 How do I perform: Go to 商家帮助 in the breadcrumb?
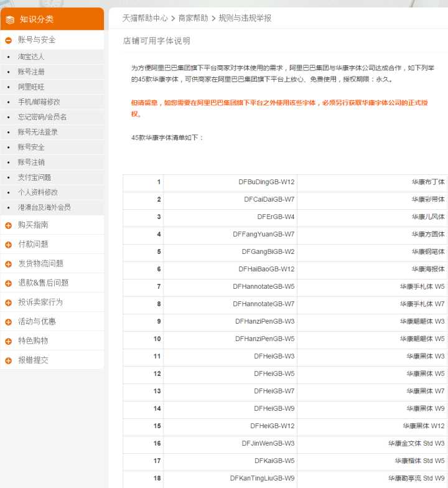click(193, 18)
